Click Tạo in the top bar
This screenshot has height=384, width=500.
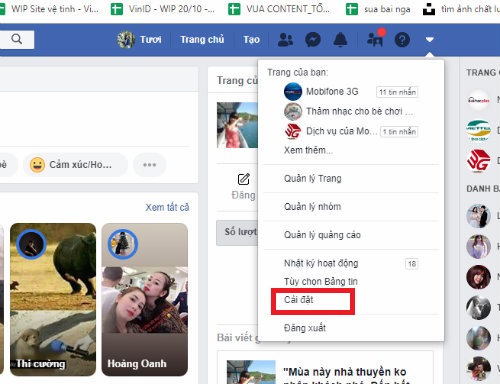(x=251, y=40)
